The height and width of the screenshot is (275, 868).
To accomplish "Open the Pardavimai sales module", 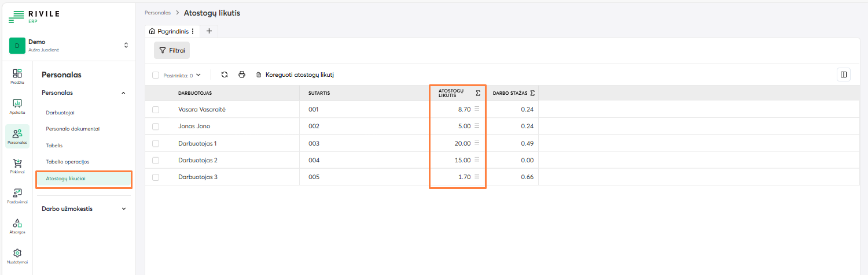I will click(17, 196).
